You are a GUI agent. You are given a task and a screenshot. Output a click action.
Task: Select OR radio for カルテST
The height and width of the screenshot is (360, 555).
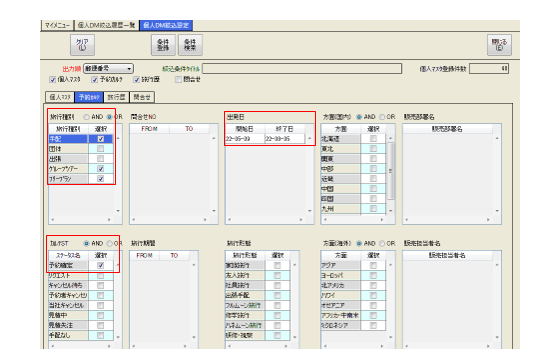pos(109,244)
